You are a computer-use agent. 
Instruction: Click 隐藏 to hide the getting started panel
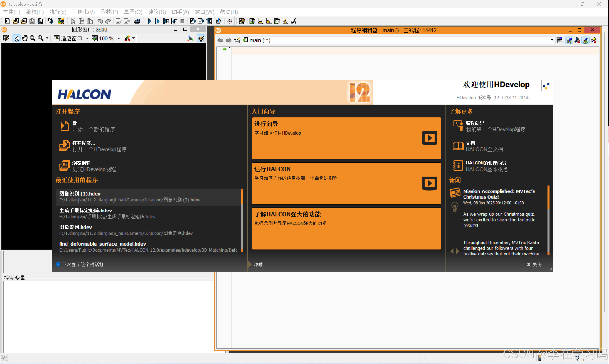[258, 264]
